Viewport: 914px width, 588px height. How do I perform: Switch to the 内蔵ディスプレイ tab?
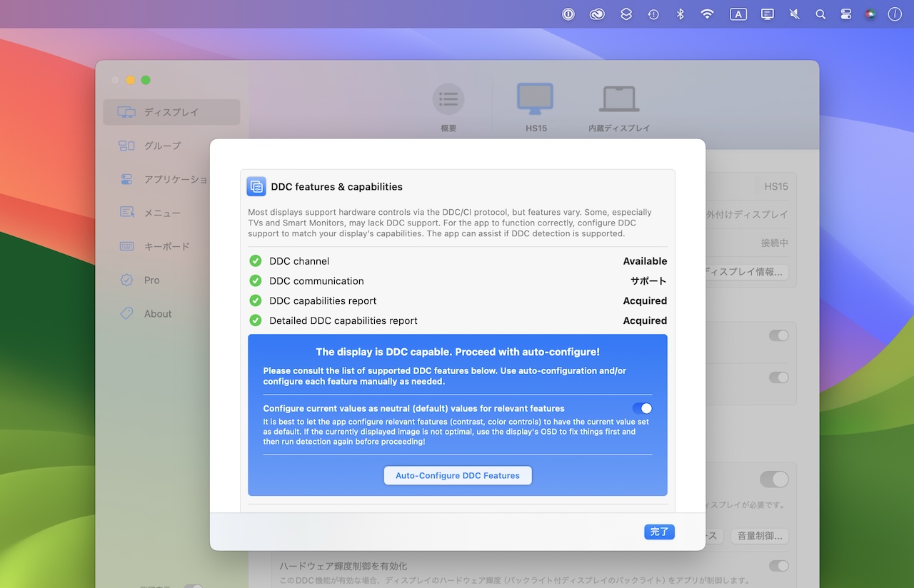click(619, 108)
